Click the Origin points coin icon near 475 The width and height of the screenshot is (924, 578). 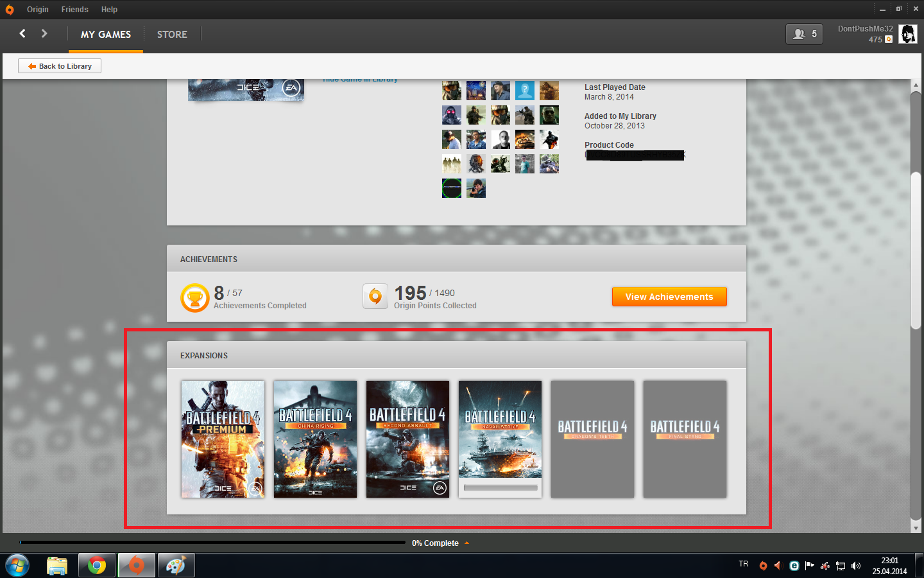click(x=889, y=39)
